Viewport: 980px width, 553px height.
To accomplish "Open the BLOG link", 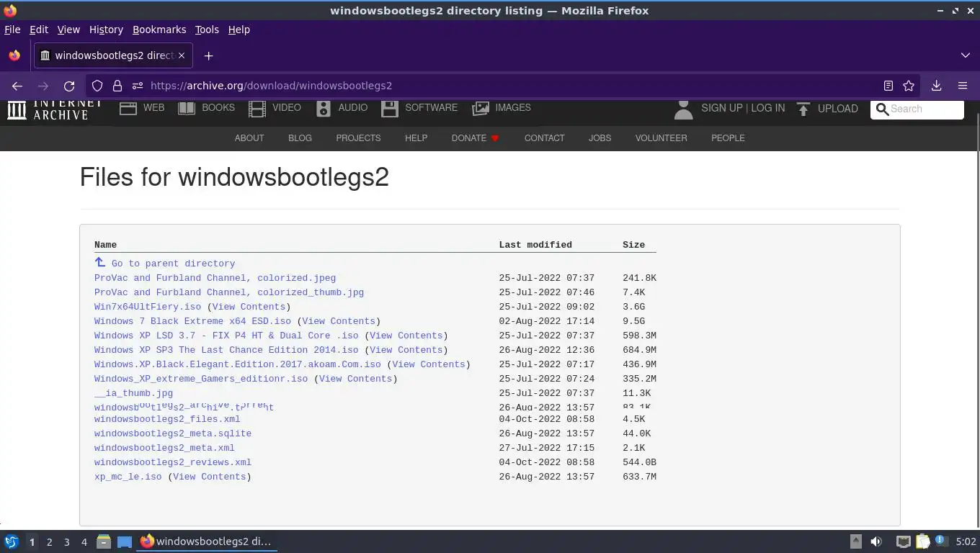I will tap(300, 138).
